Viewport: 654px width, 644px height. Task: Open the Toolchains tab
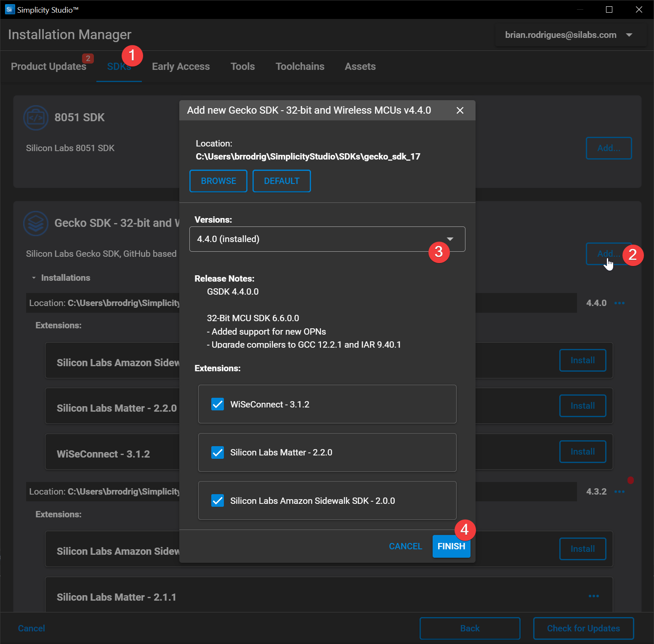(300, 67)
